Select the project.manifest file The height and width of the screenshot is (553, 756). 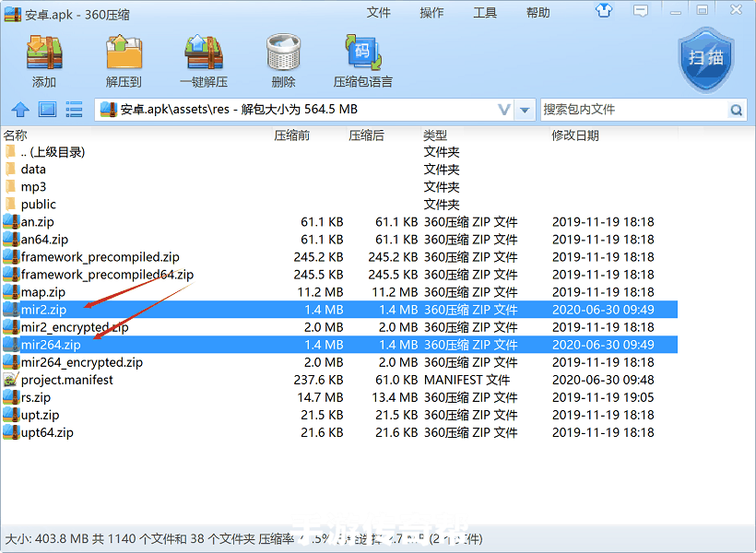point(66,380)
